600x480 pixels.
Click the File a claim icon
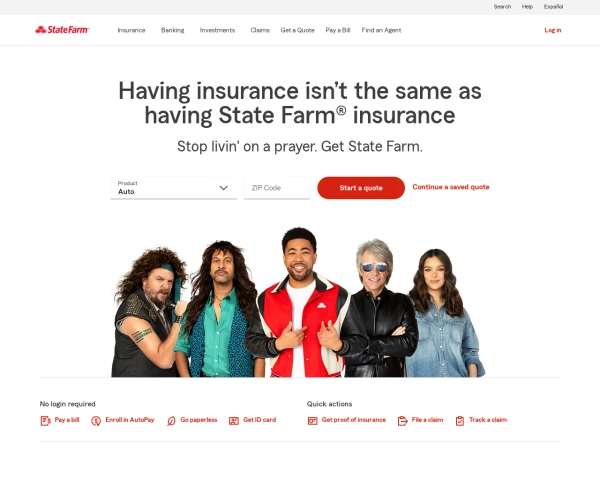403,421
